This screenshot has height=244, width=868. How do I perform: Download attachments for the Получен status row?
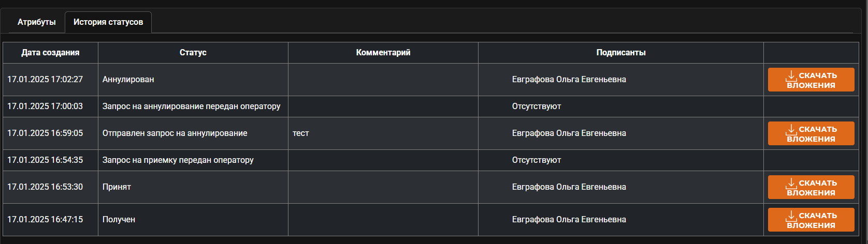tap(811, 220)
